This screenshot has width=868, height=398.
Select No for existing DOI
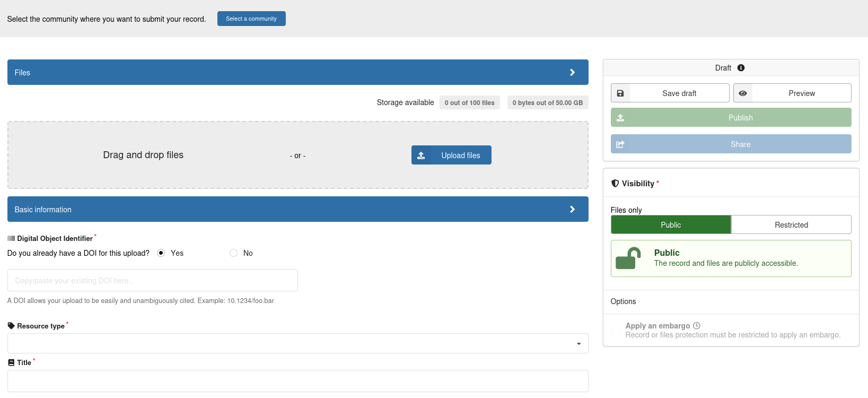pyautogui.click(x=233, y=253)
